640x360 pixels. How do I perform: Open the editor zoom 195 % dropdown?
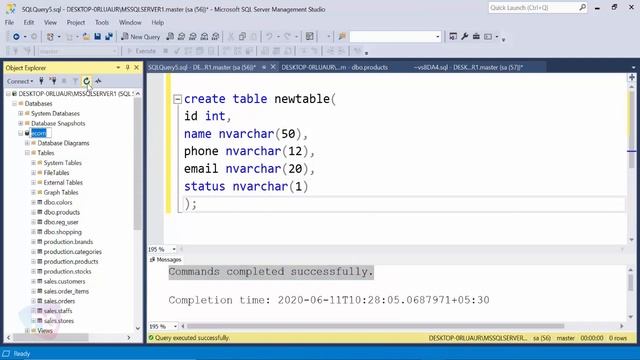(174, 249)
